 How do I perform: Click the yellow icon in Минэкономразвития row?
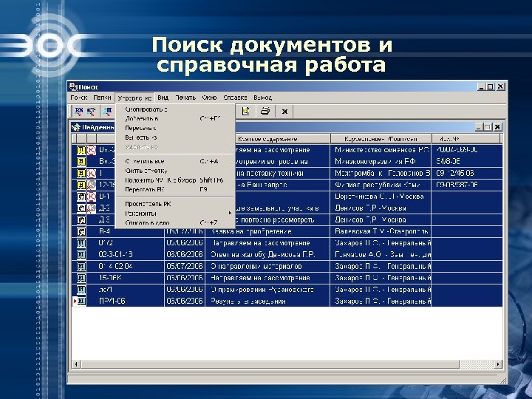(81, 162)
